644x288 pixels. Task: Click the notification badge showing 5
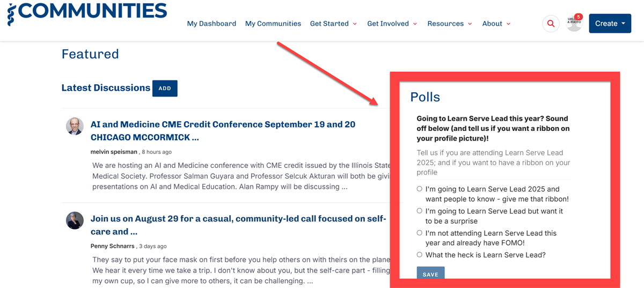point(579,17)
